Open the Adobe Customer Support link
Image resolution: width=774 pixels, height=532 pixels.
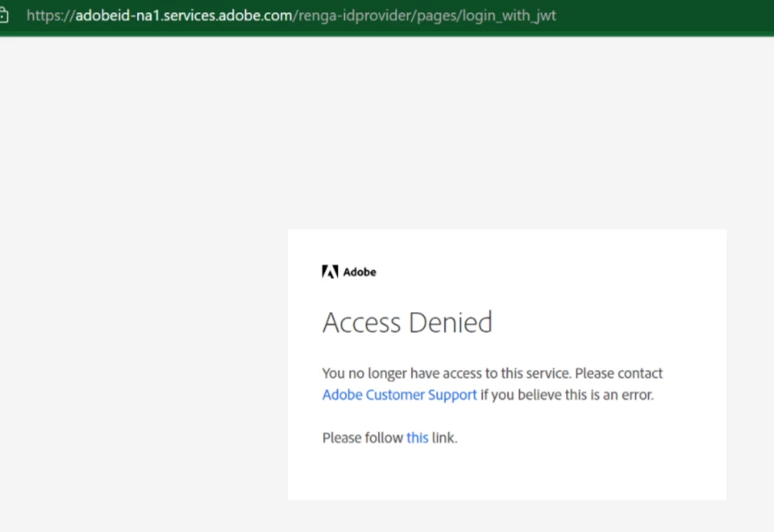[x=400, y=395]
